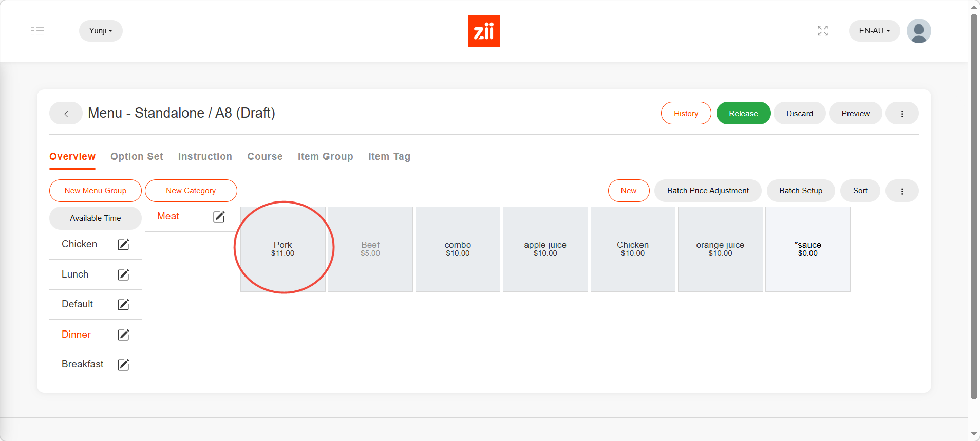This screenshot has height=441, width=980.
Task: Click edit icon for Breakfast group
Action: click(x=123, y=365)
